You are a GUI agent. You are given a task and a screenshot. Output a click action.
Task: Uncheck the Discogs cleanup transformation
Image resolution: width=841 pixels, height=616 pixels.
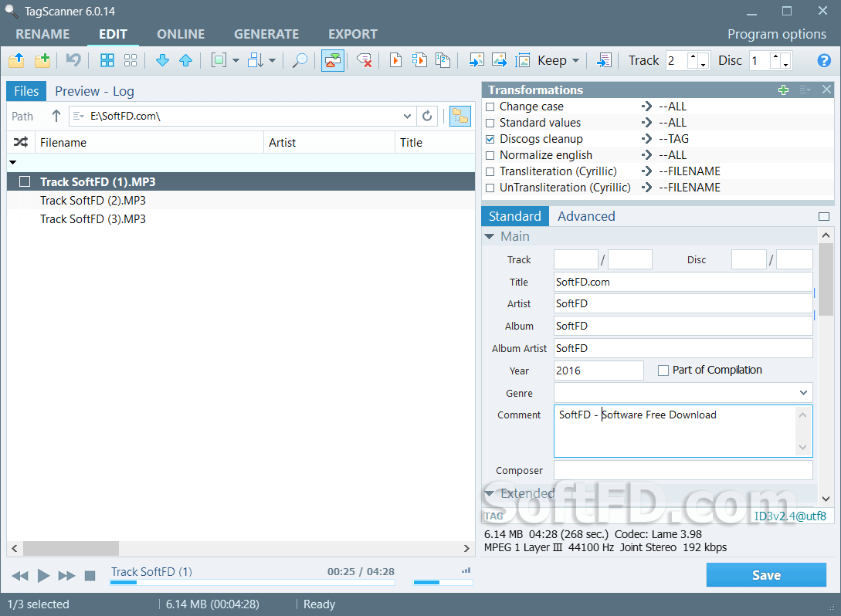click(490, 139)
